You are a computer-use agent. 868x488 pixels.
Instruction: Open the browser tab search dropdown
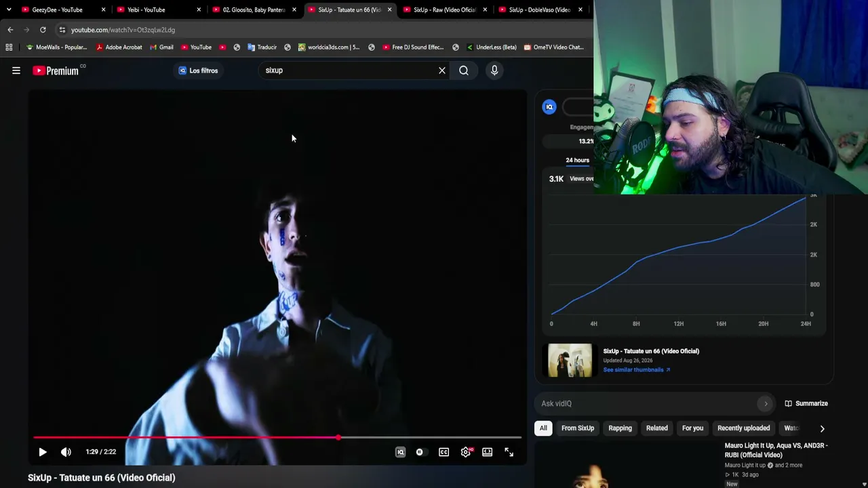point(9,9)
